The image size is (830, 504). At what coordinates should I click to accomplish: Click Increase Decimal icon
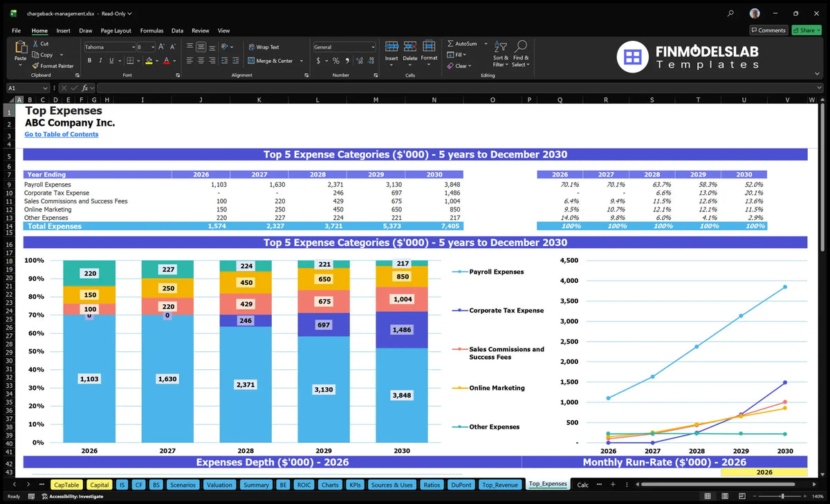359,61
